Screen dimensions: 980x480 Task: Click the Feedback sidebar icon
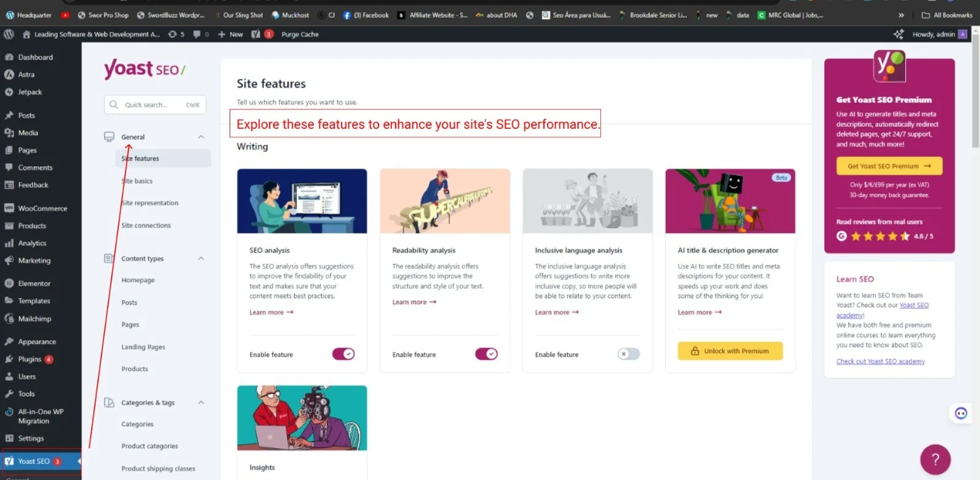pos(9,185)
